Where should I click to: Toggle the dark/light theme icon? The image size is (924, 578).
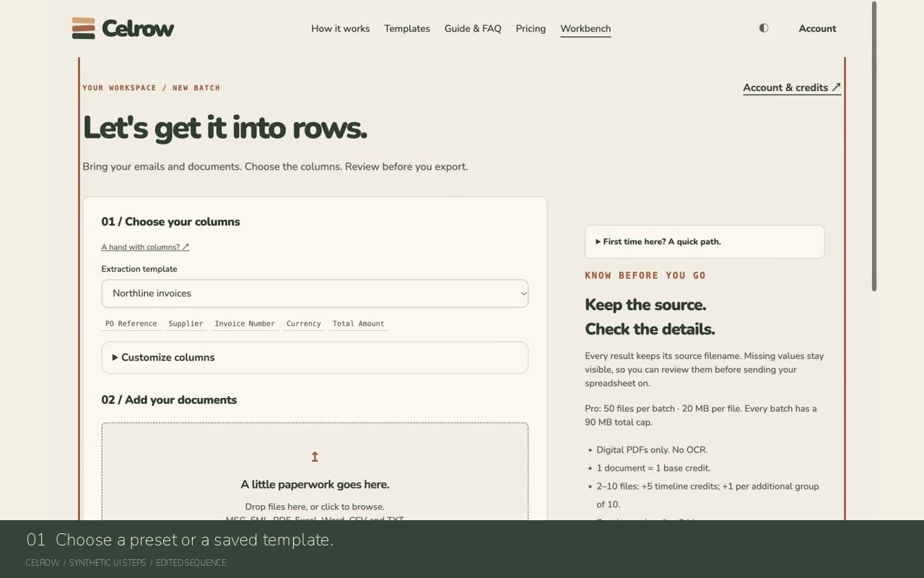[764, 28]
